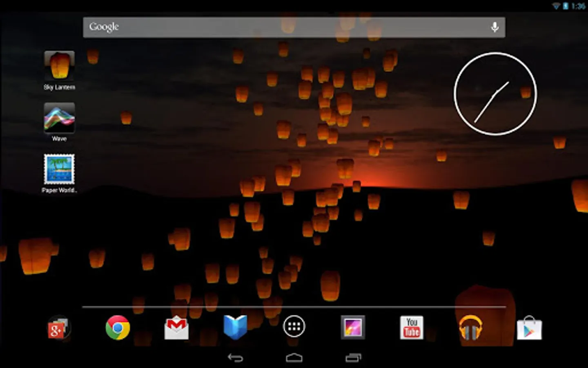Image resolution: width=588 pixels, height=368 pixels.
Task: Launch Chrome browser from the dock
Action: [x=118, y=328]
